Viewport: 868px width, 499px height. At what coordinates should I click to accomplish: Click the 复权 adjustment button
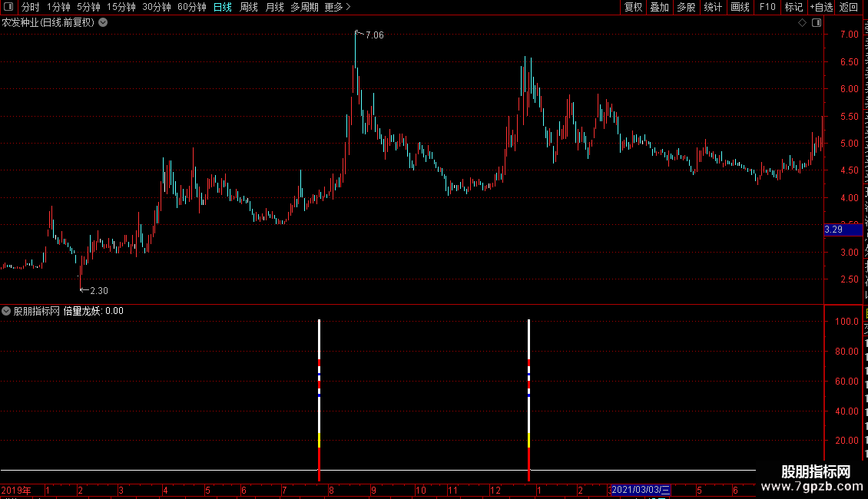click(633, 7)
